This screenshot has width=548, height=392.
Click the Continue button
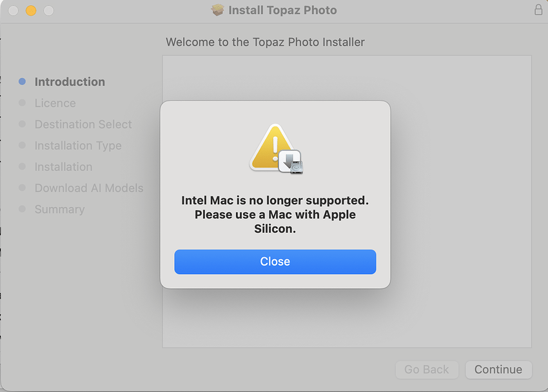[498, 369]
